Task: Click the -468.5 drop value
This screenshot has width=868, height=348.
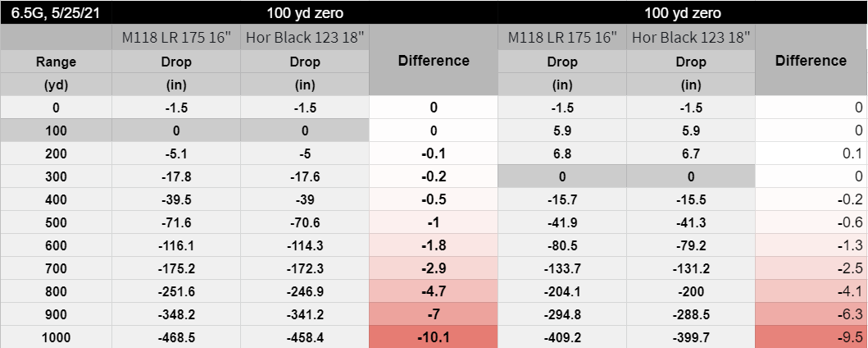Action: (x=176, y=337)
